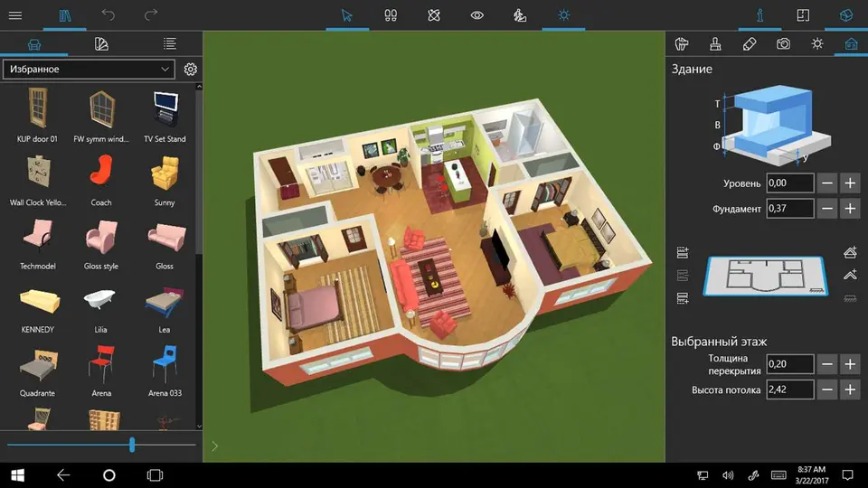Open the eraser-shaped inspector tab
This screenshot has height=488, width=868.
[749, 43]
